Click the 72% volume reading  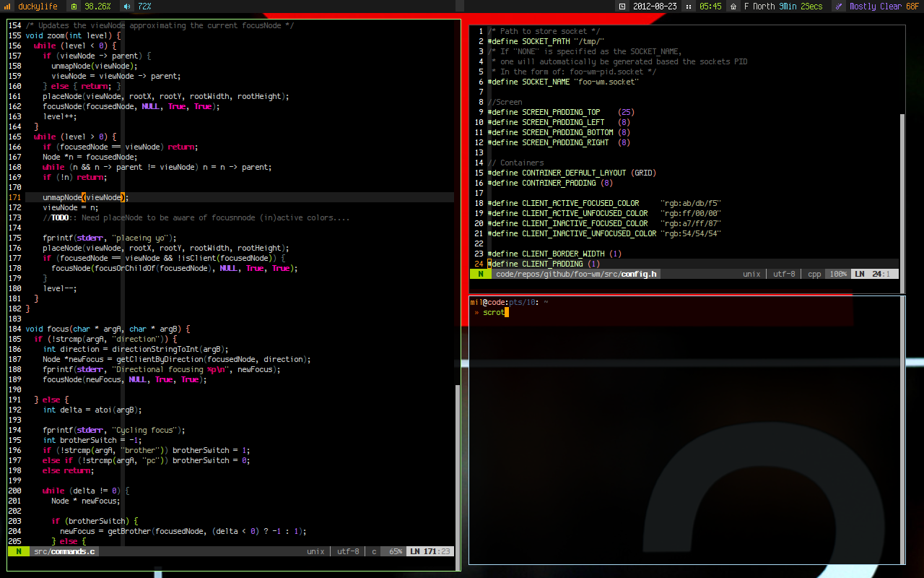coord(144,7)
